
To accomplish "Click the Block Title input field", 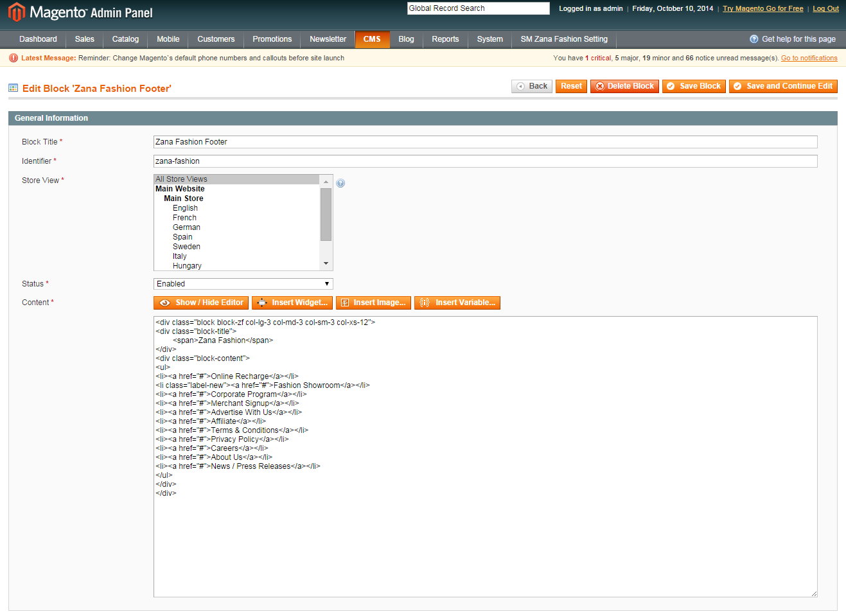I will pos(486,142).
